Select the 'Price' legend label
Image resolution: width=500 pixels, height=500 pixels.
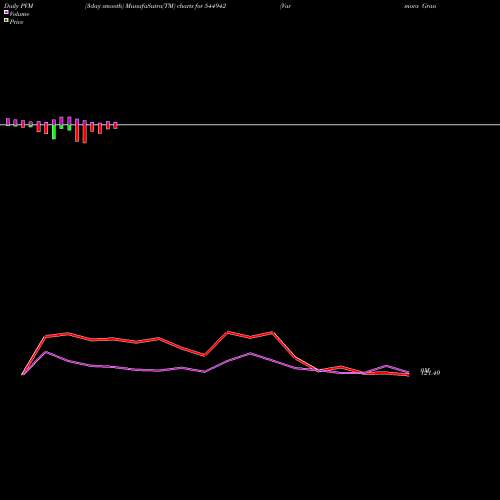pos(16,22)
